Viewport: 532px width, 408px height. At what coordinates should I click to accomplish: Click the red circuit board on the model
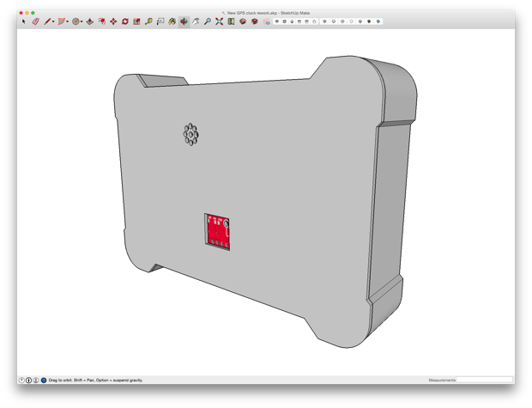click(x=217, y=232)
